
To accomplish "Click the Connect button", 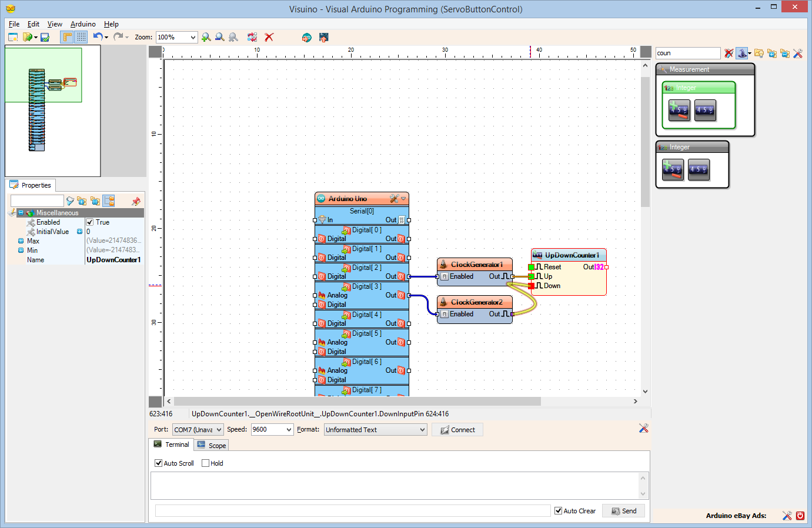I will [x=457, y=429].
